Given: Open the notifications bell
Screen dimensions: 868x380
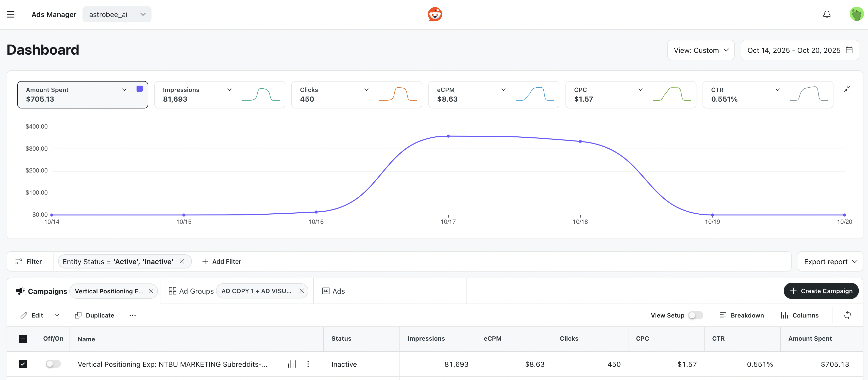Looking at the screenshot, I should (x=827, y=14).
